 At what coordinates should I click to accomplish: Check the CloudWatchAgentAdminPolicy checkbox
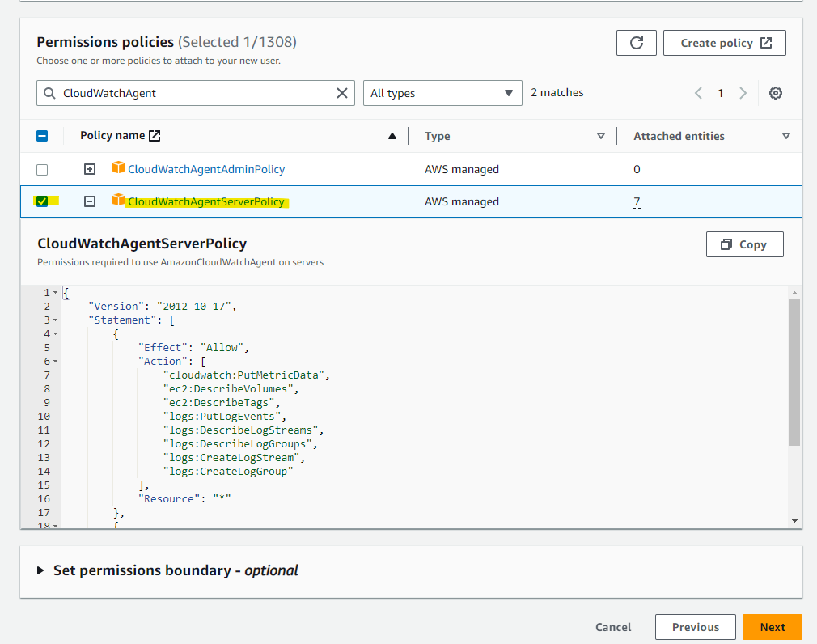click(x=42, y=170)
